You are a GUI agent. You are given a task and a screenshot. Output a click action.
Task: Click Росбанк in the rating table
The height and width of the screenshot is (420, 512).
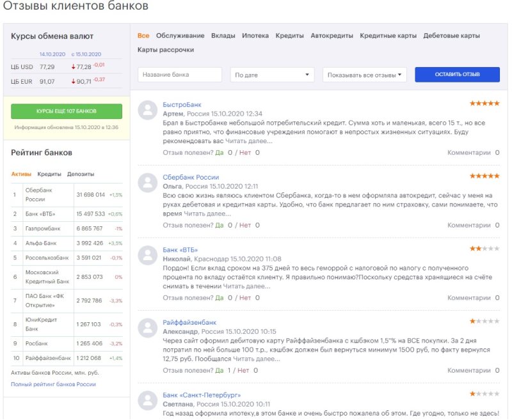pyautogui.click(x=36, y=344)
